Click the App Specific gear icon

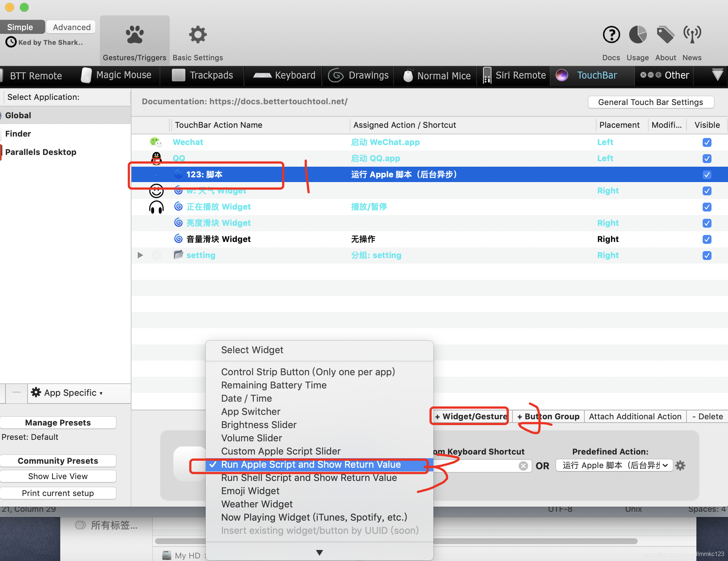[x=36, y=392]
